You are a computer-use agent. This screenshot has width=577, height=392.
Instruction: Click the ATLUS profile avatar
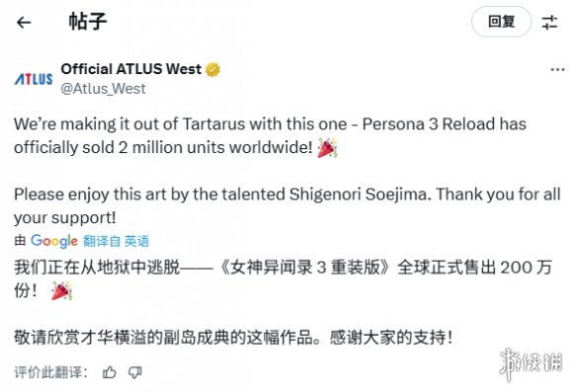pos(34,79)
